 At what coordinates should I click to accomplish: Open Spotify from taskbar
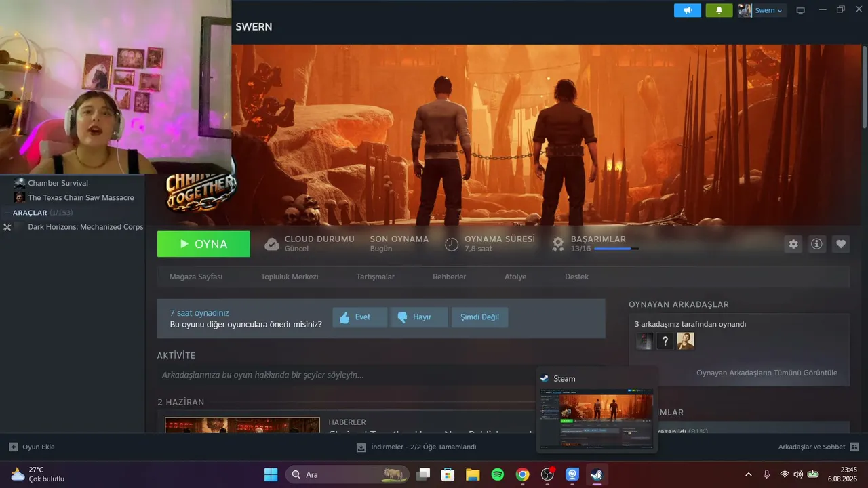click(x=498, y=474)
